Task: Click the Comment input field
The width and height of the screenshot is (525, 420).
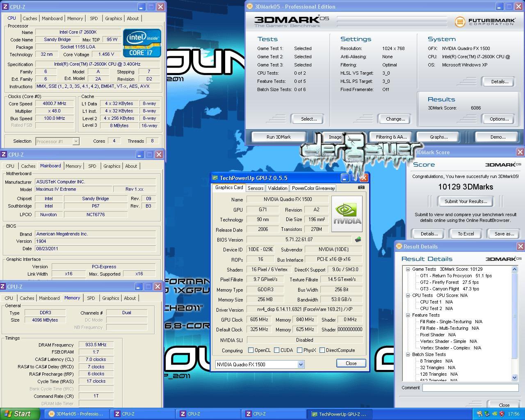Action: point(470,388)
